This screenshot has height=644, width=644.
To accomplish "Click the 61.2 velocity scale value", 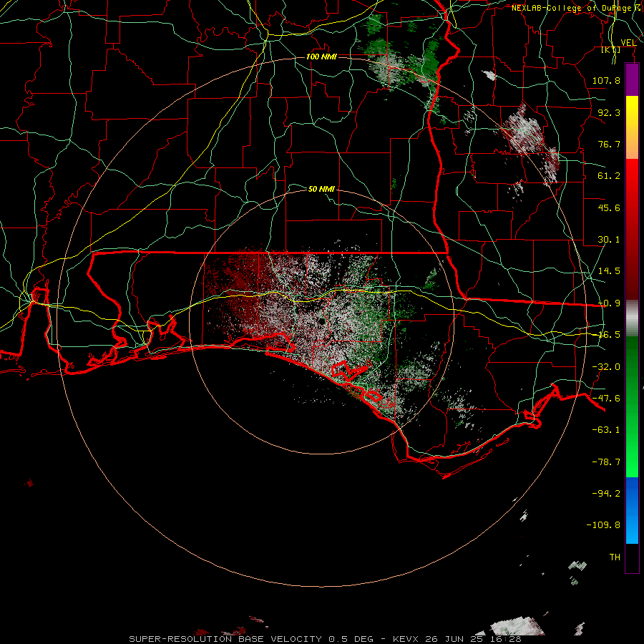I will pyautogui.click(x=609, y=176).
